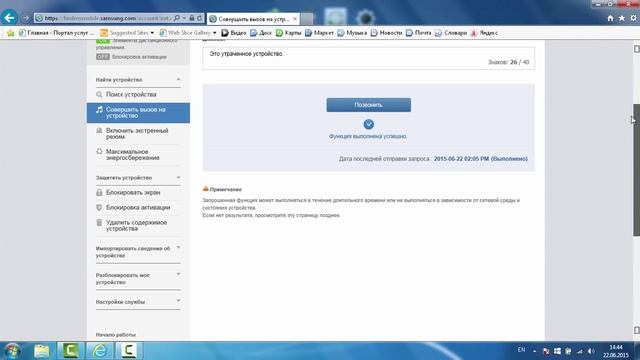The height and width of the screenshot is (360, 640).
Task: Click the scrollbar down arrow at the bottom
Action: click(636, 330)
